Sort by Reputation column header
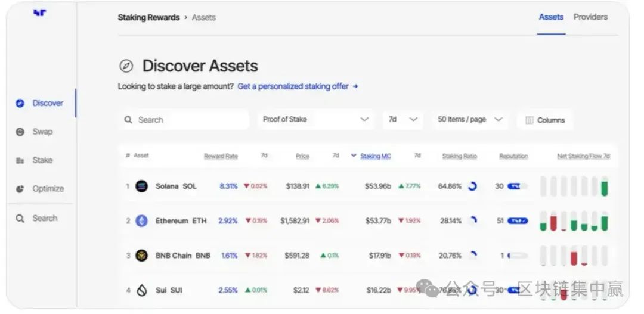The height and width of the screenshot is (314, 644). pyautogui.click(x=513, y=156)
